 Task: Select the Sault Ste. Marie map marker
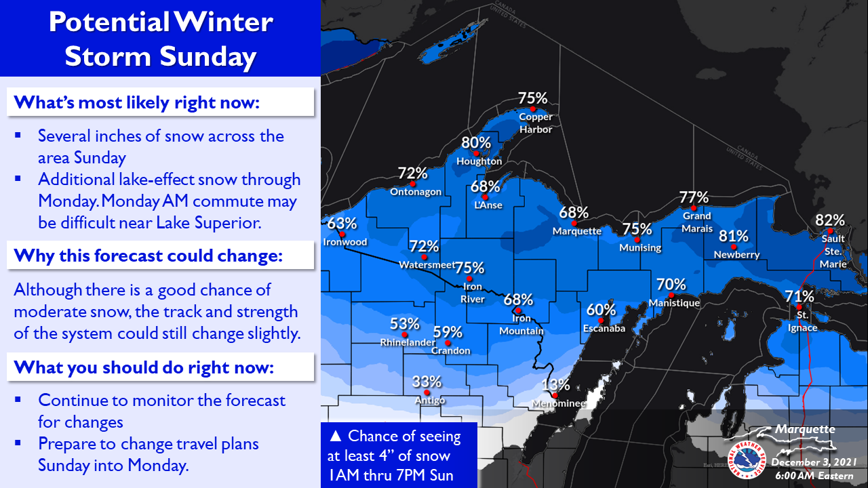(x=830, y=231)
